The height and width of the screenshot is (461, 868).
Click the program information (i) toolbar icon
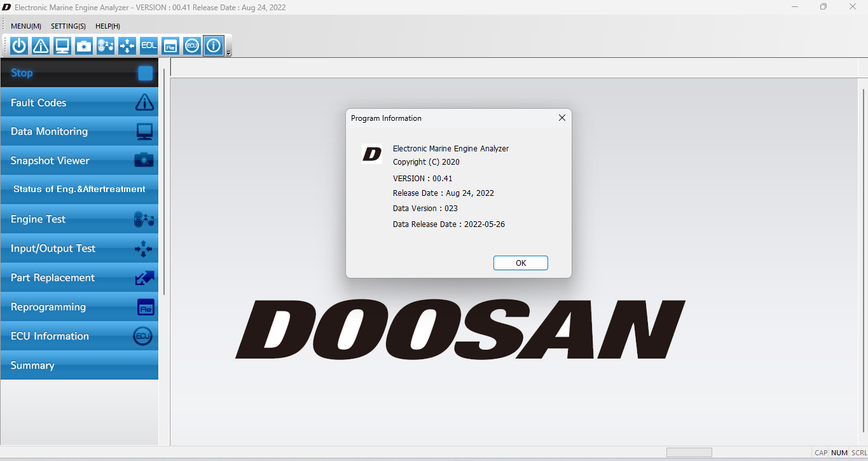point(214,46)
